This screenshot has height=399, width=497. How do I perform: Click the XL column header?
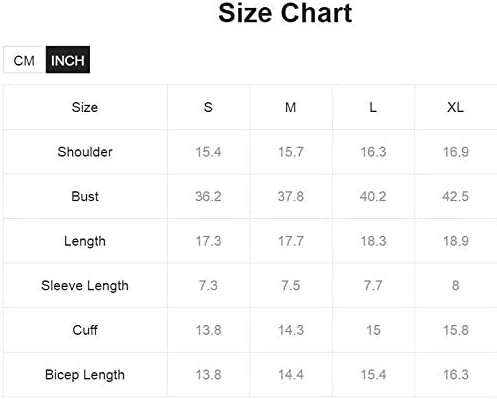pos(455,107)
